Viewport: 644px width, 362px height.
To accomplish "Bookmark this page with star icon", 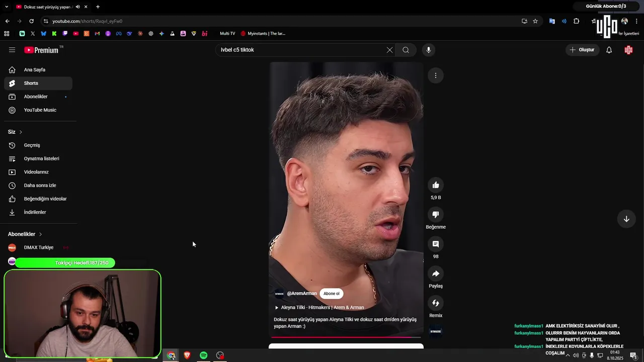I will click(x=535, y=21).
